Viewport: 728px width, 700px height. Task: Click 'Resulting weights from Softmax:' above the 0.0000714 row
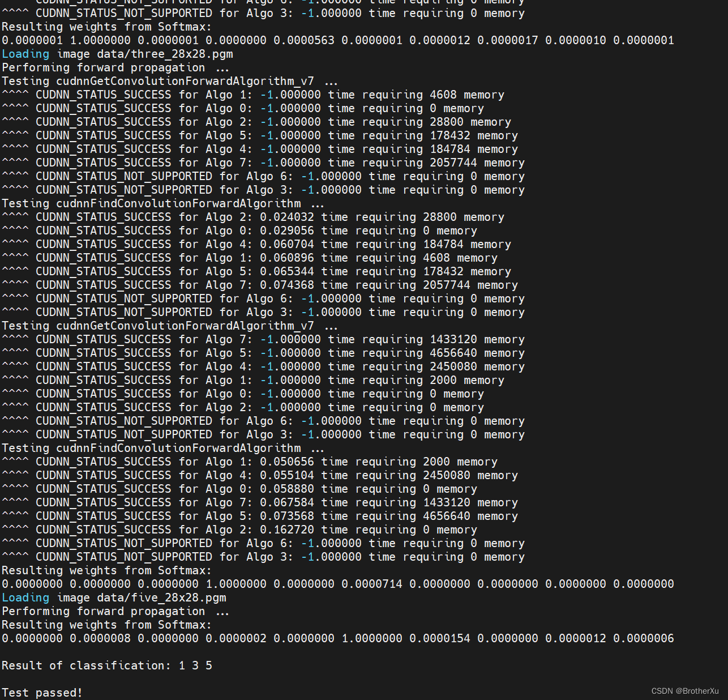click(x=107, y=571)
